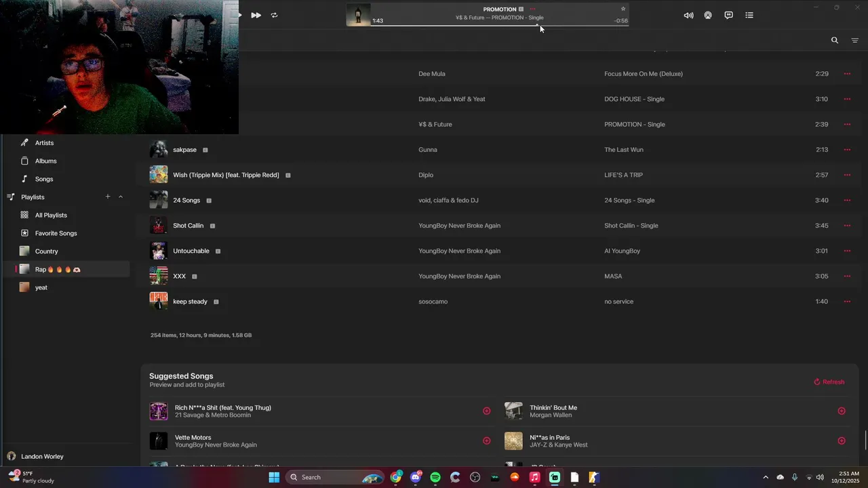Open artist Gunna link

tap(428, 150)
